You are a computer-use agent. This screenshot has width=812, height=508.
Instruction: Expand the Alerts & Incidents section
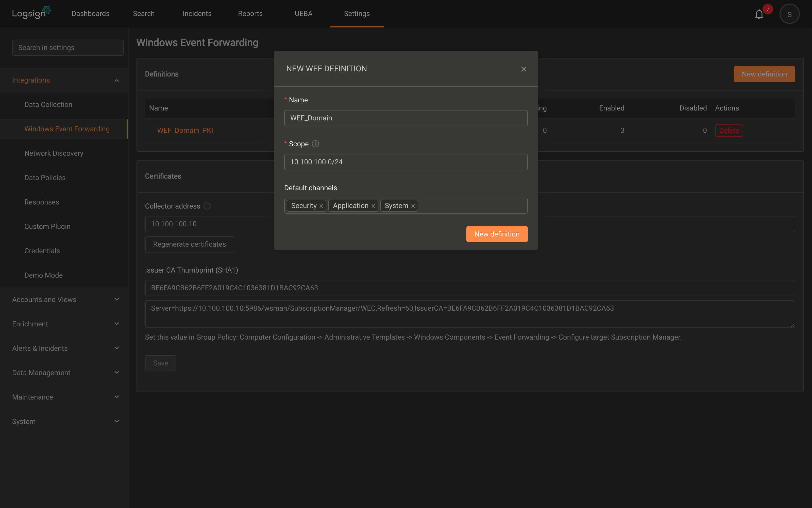tap(64, 348)
